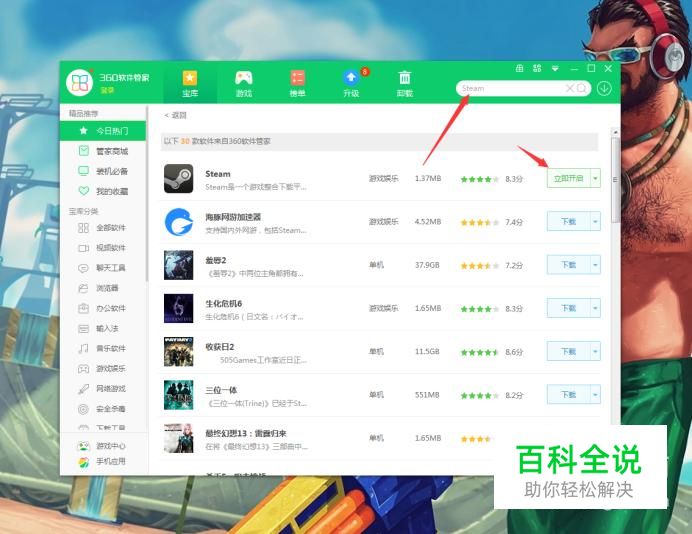Open the 宝库 tab with star icon
This screenshot has height=534, width=692.
[x=190, y=84]
